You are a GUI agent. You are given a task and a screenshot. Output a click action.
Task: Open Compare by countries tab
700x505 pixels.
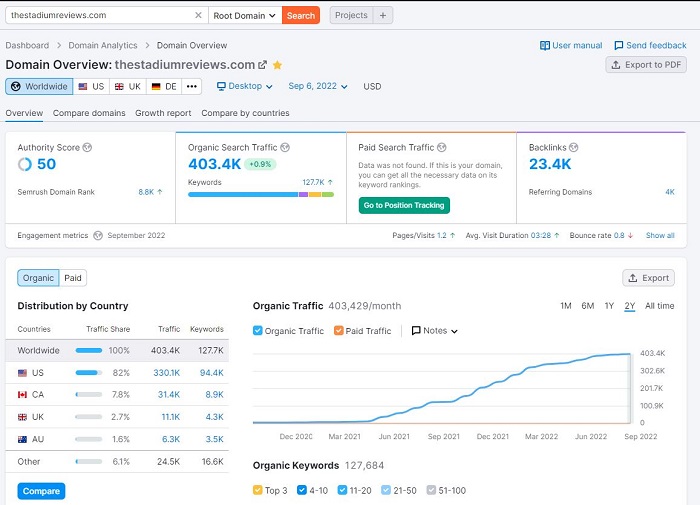tap(245, 113)
